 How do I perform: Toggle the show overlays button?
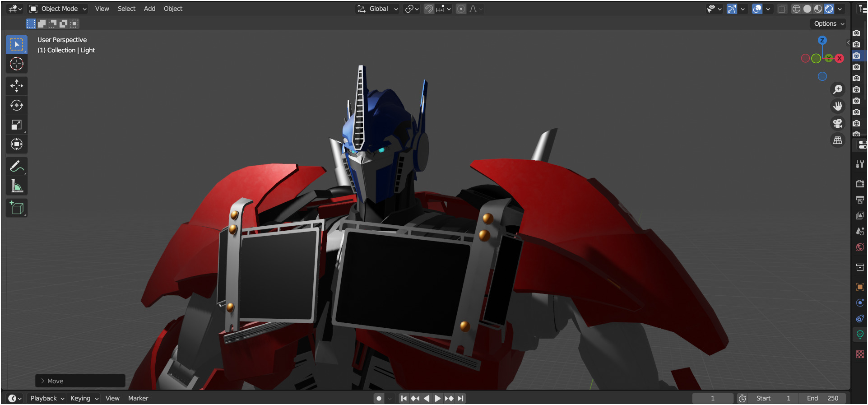coord(757,9)
